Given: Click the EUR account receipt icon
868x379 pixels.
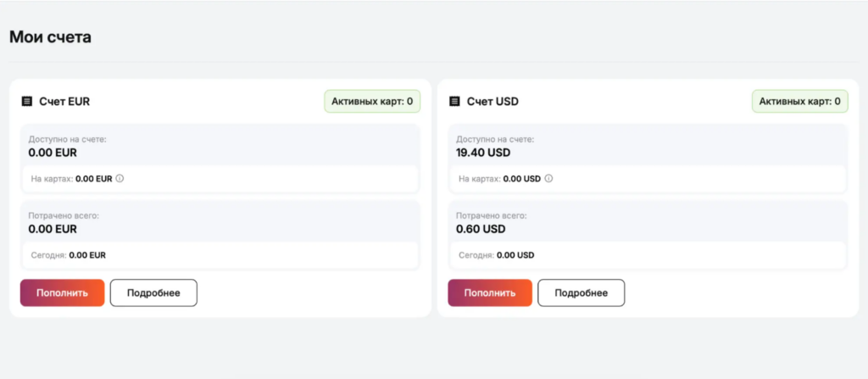Looking at the screenshot, I should tap(26, 102).
